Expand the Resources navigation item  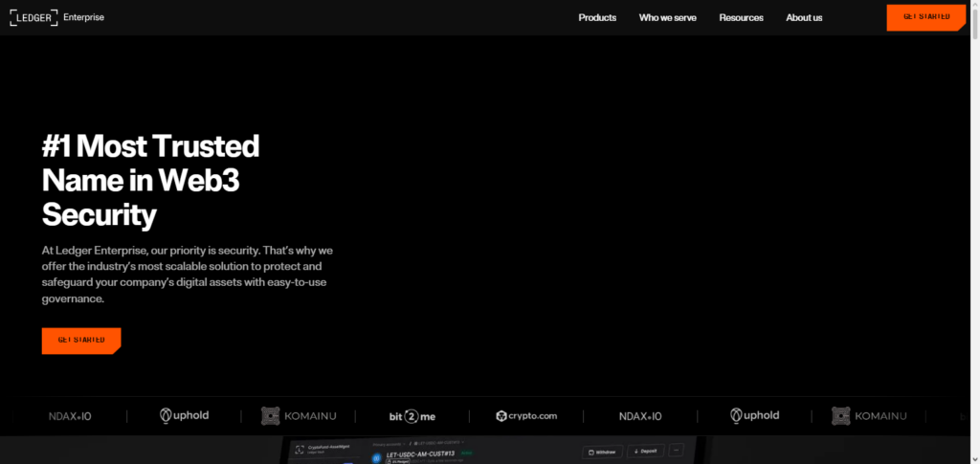(741, 17)
